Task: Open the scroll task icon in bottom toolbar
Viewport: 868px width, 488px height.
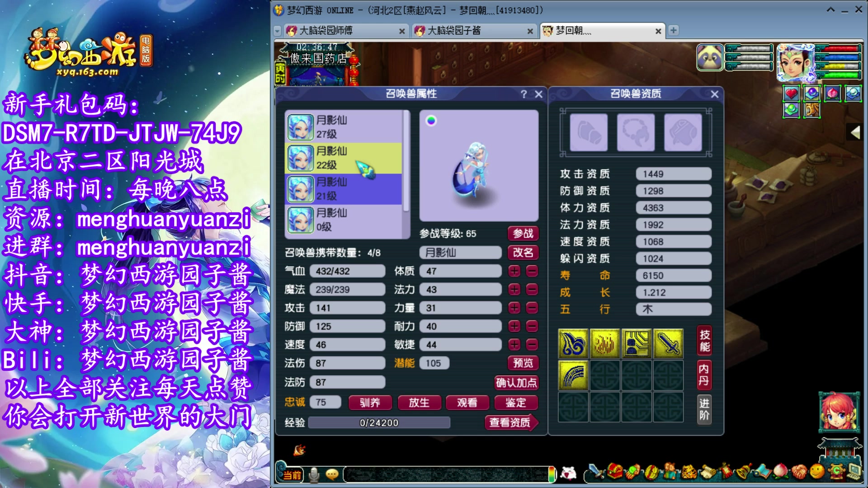Action: (708, 472)
